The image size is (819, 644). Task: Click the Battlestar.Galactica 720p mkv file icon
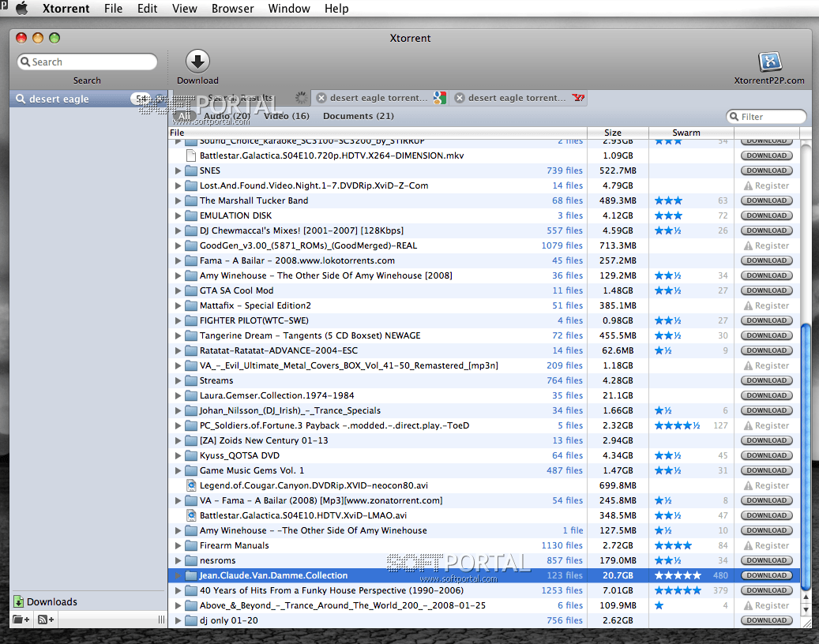191,155
